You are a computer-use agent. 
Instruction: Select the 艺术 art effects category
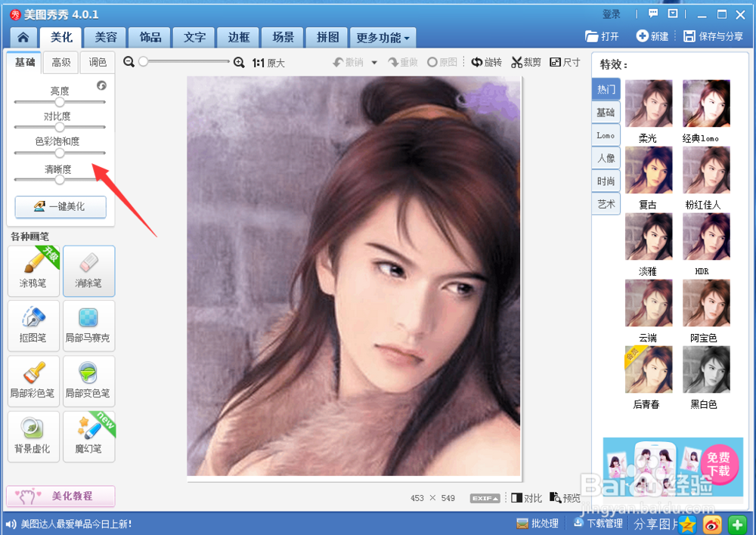point(606,204)
